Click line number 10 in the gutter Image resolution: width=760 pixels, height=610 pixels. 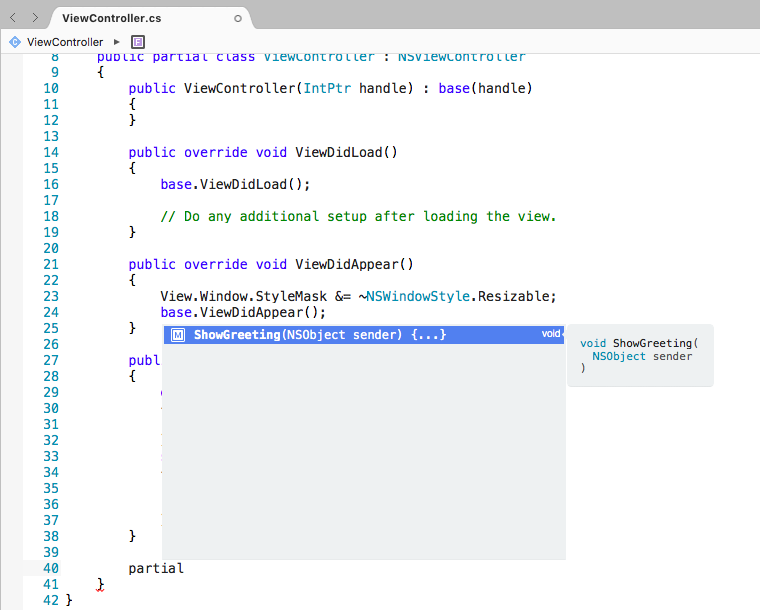tap(51, 89)
